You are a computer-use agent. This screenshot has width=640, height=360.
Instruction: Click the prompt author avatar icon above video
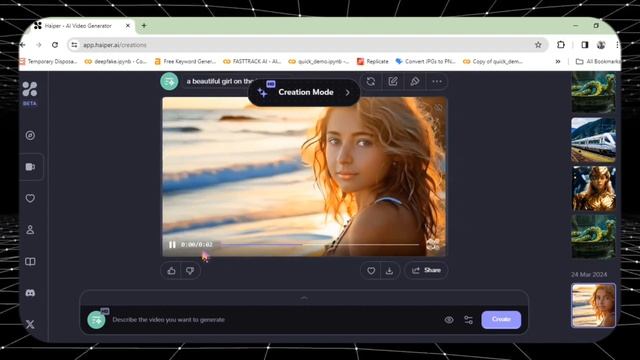[x=169, y=82]
